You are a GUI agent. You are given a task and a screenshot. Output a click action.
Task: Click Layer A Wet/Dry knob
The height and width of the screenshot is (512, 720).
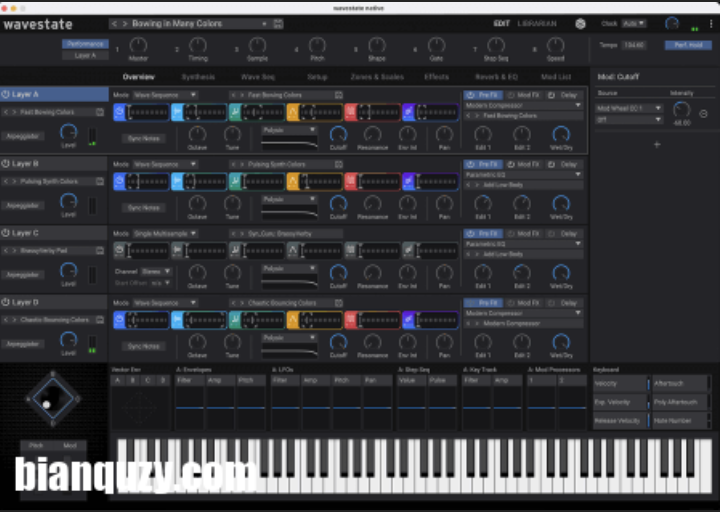point(561,134)
